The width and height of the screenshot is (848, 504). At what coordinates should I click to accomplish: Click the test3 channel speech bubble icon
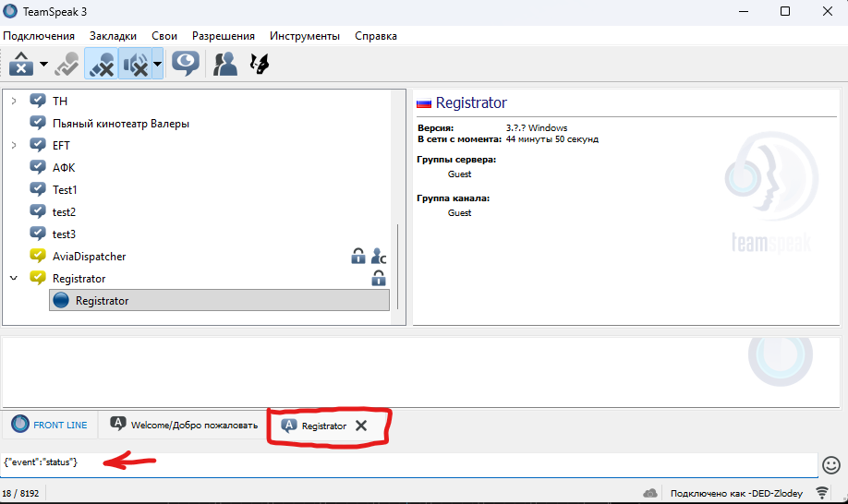38,234
